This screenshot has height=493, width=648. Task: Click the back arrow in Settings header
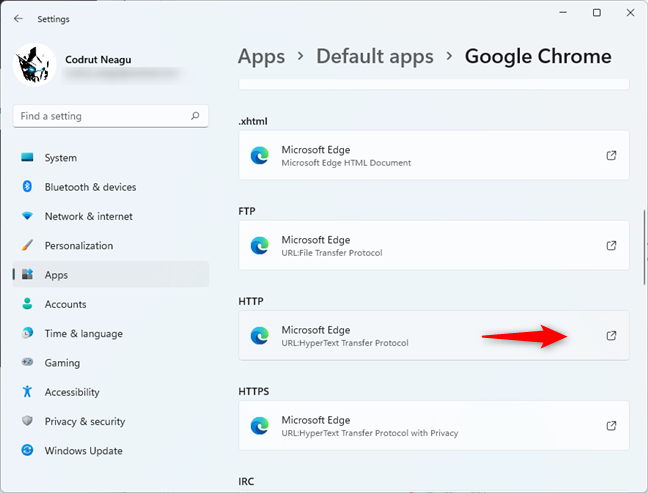(18, 19)
